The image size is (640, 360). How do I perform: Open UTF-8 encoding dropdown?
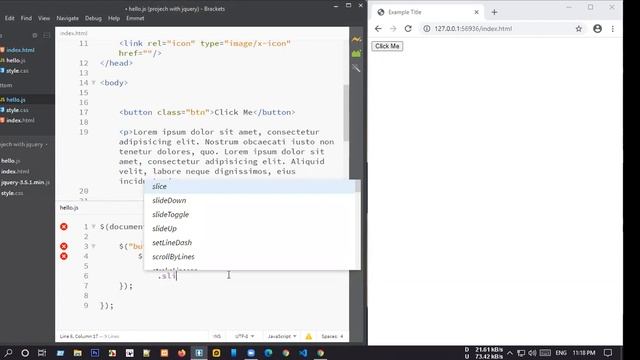[x=244, y=336]
